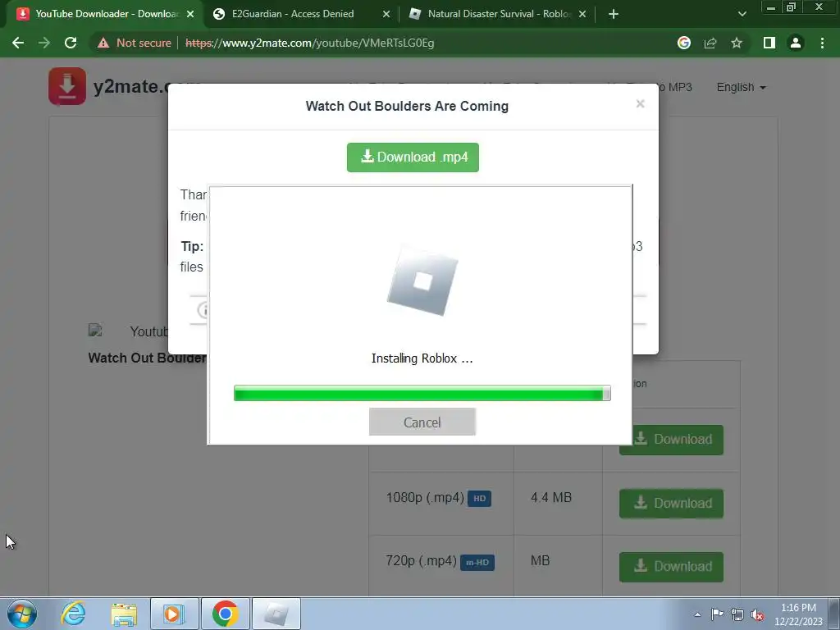The image size is (840, 630).
Task: Open File Explorer from taskbar
Action: (x=124, y=614)
